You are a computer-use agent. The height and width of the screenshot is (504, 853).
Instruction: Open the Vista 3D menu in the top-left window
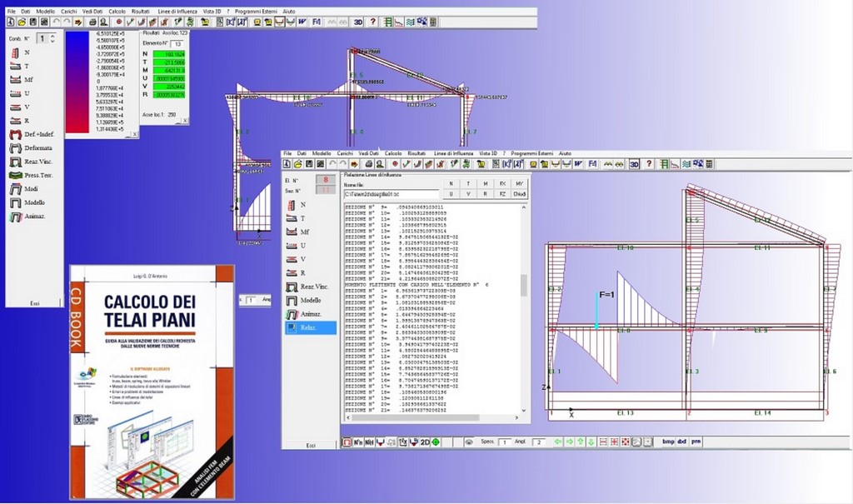[x=212, y=12]
